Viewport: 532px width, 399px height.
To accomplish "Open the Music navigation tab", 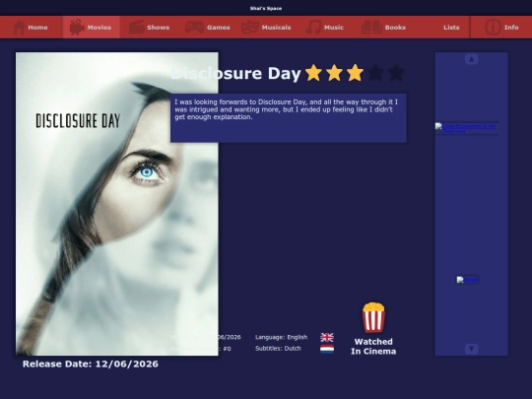I will (325, 28).
